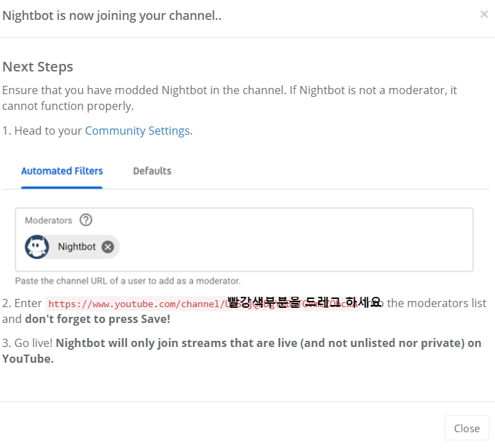Viewport: 495px width, 448px height.
Task: Click inside the Moderators input box
Action: (244, 240)
